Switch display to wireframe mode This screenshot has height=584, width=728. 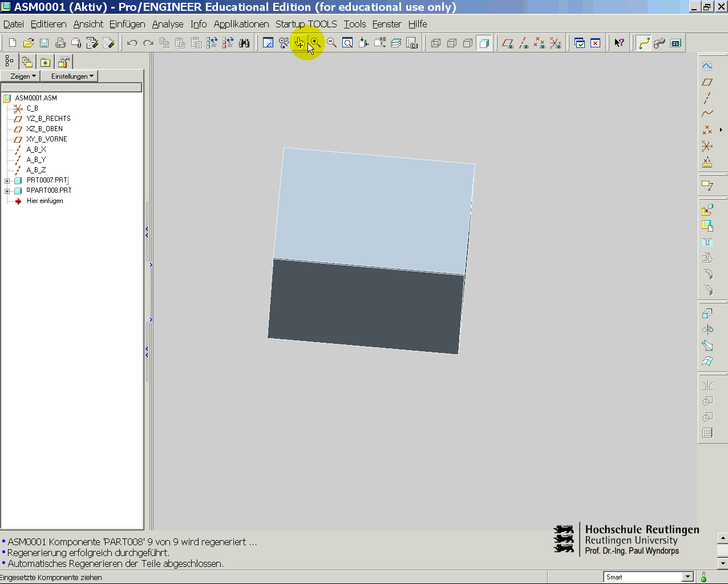click(436, 43)
